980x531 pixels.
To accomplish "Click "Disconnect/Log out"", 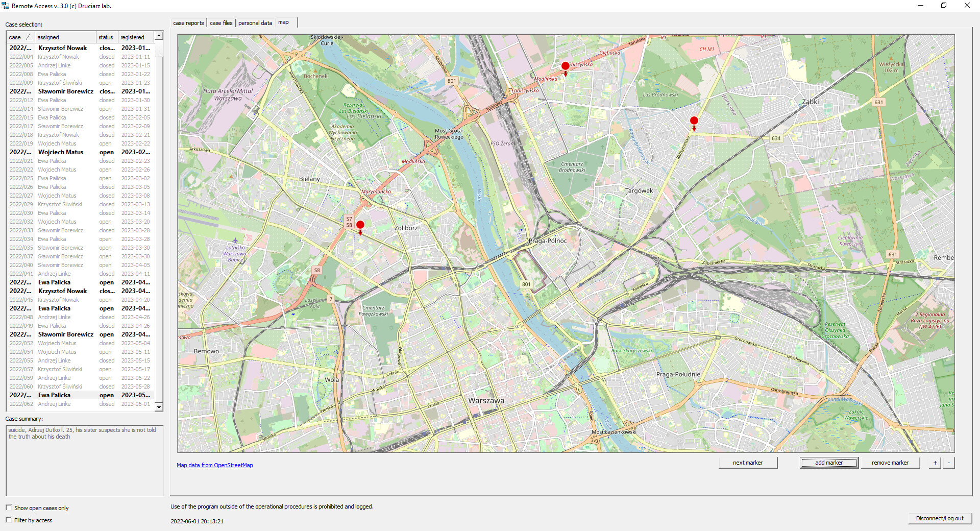I will (x=940, y=518).
